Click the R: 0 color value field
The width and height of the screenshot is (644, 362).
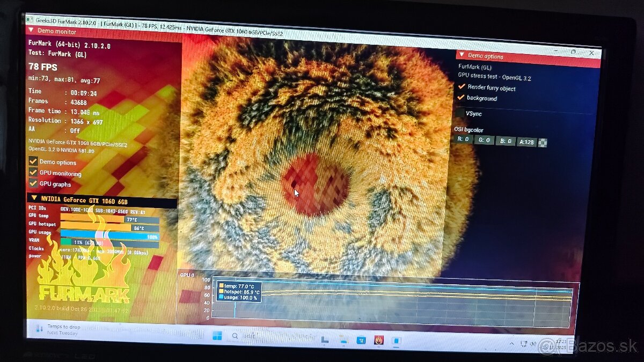(463, 139)
